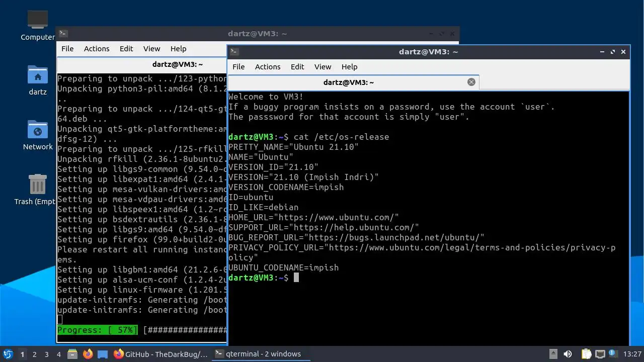The width and height of the screenshot is (644, 362).
Task: Click the 'cat /etc/os-release' command text
Action: click(x=341, y=137)
